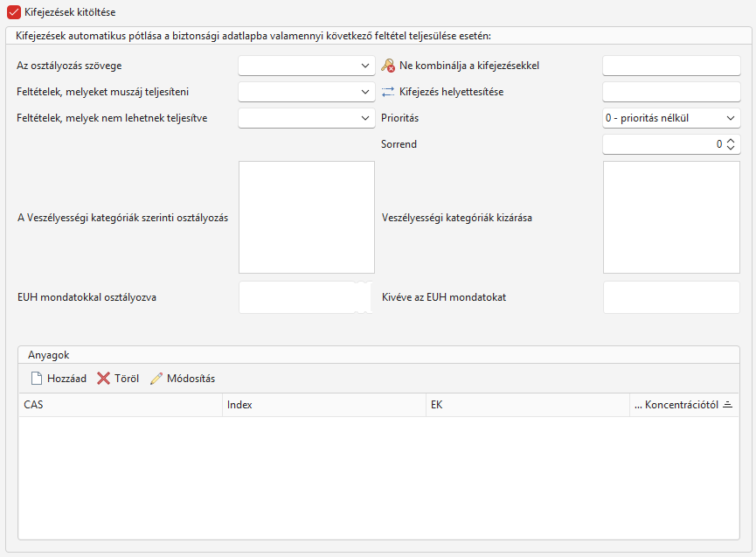Expand the Feltételek, melyeket muszáj teljesíteni dropdown
Screen dimensions: 756x557
306,92
